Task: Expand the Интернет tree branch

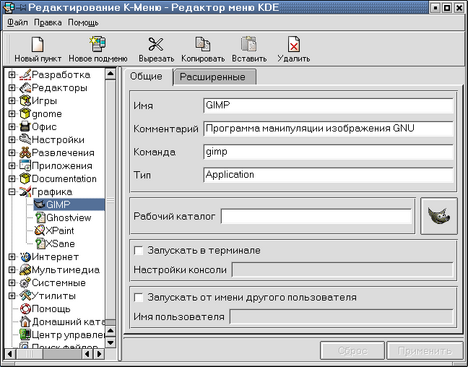Action: click(12, 257)
